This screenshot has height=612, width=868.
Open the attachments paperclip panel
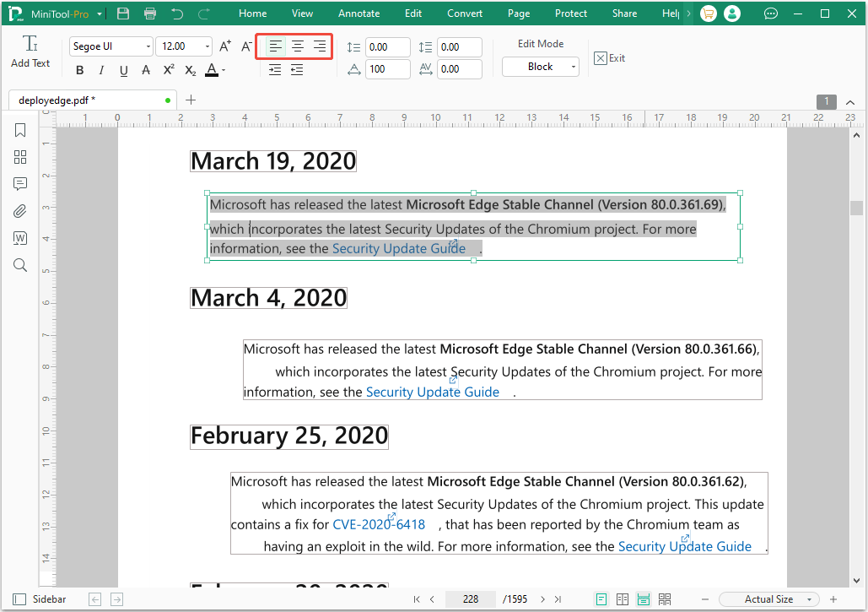pyautogui.click(x=20, y=211)
